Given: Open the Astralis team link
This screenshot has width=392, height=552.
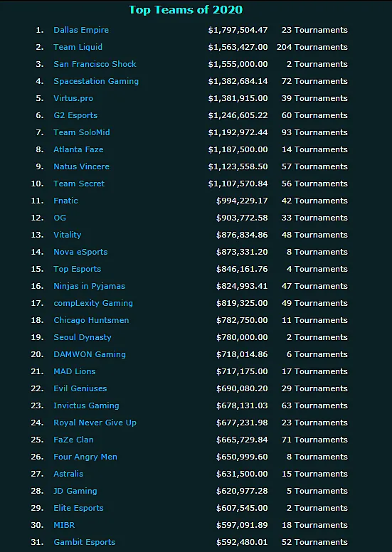Looking at the screenshot, I should click(x=68, y=474).
